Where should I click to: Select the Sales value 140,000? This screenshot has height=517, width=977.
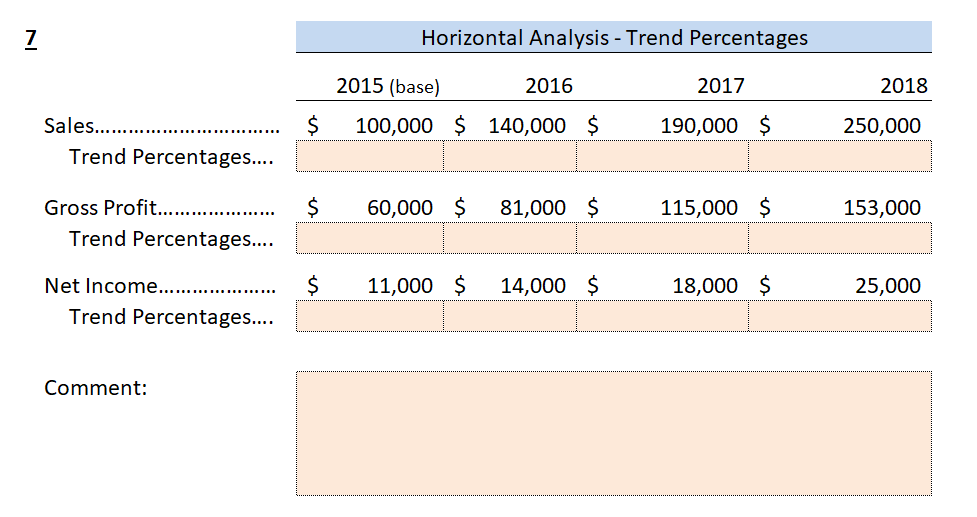(527, 126)
